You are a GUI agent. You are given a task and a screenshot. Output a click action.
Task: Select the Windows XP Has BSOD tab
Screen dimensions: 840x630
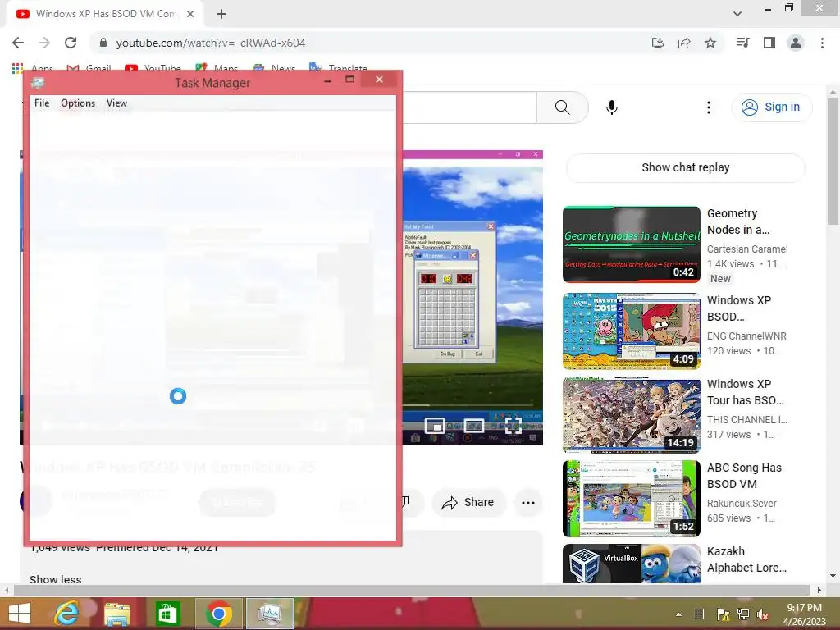106,14
